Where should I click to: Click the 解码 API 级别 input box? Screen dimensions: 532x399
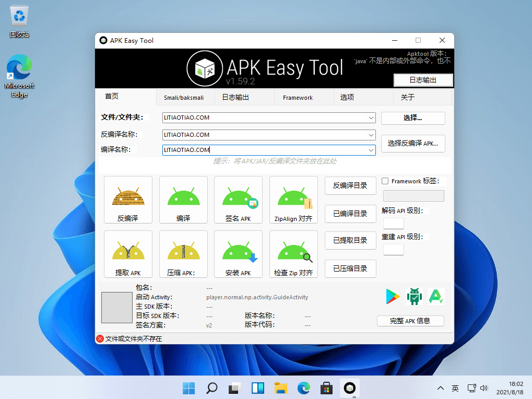point(394,224)
